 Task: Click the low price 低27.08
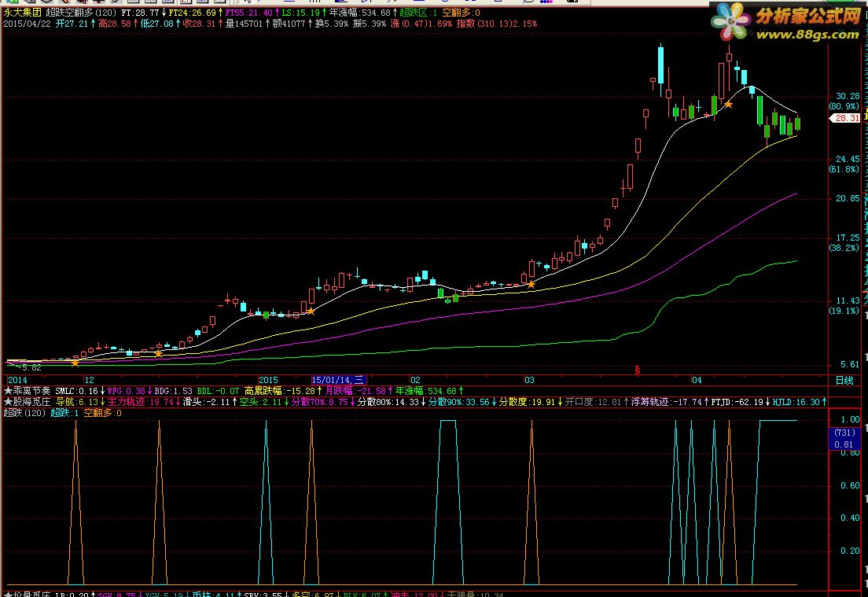point(157,24)
